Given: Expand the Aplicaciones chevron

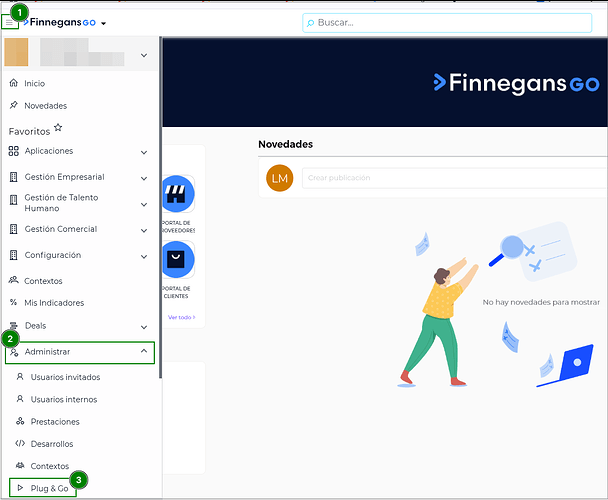Looking at the screenshot, I should pyautogui.click(x=144, y=152).
